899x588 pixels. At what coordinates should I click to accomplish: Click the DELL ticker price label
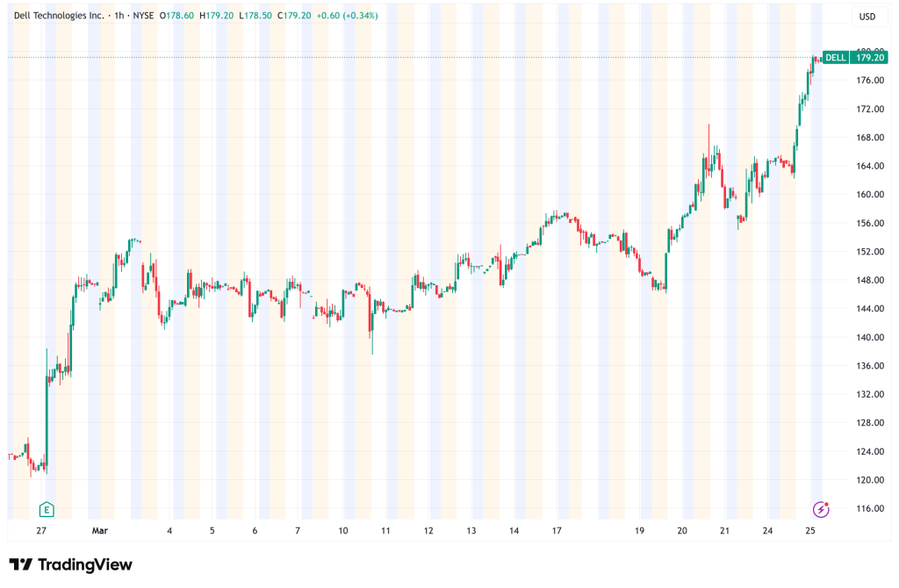(x=836, y=58)
